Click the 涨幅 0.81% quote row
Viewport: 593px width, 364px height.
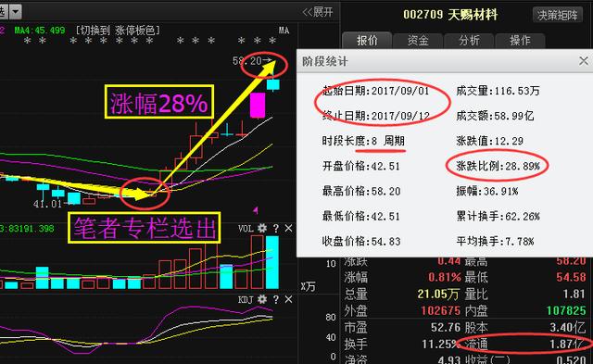pos(402,278)
